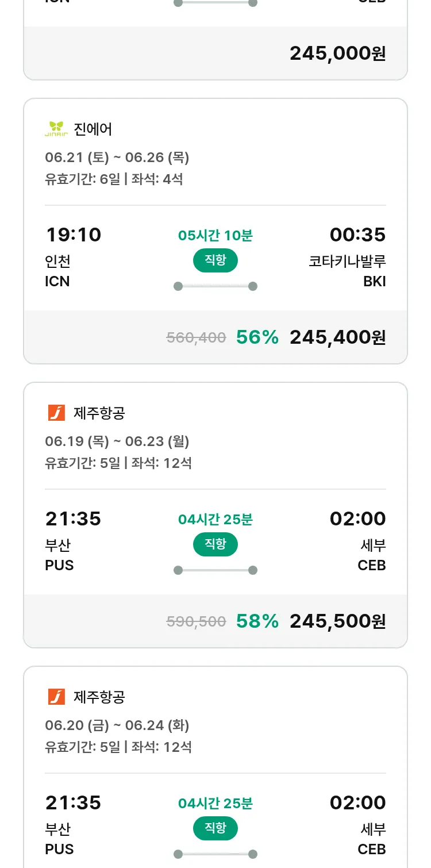
Task: Tap the 06.21 (토) ~ 06.26 (목) date range
Action: [117, 158]
